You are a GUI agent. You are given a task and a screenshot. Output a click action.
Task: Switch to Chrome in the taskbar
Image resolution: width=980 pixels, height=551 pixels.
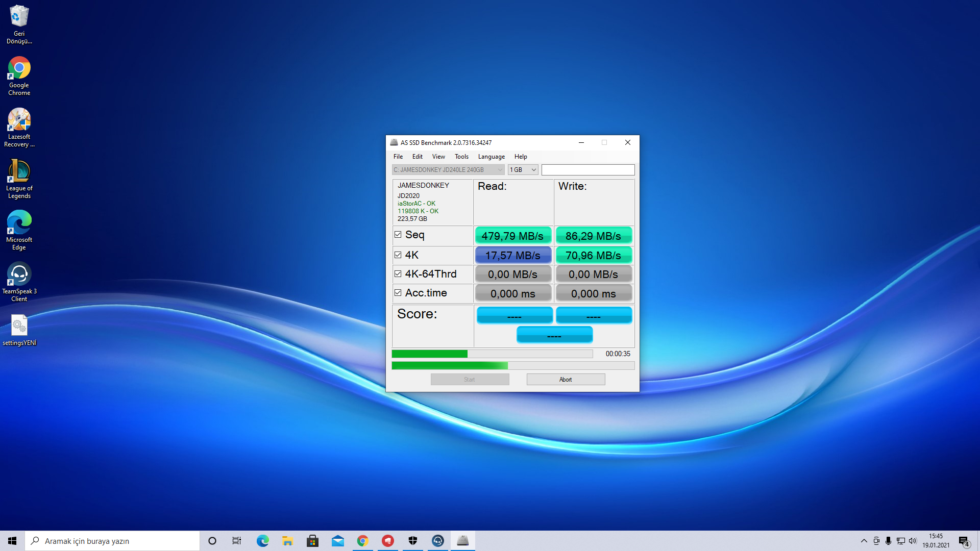pyautogui.click(x=362, y=541)
